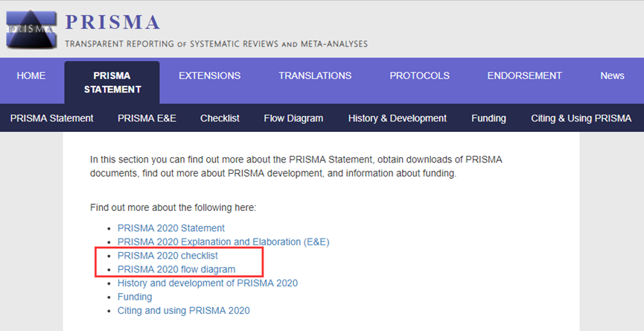This screenshot has height=331, width=644.
Task: Select PRISMA Statement in the submenu bar
Action: pos(52,118)
